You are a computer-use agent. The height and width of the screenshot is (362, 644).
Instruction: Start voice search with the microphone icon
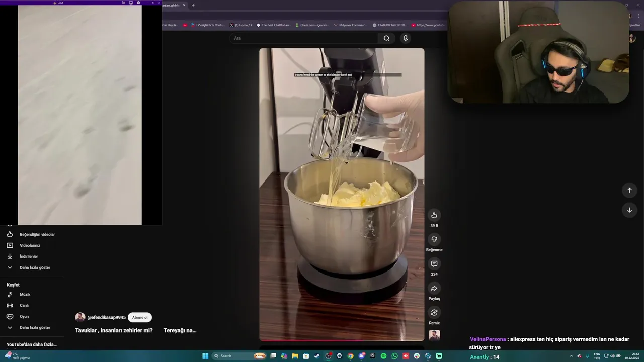406,38
